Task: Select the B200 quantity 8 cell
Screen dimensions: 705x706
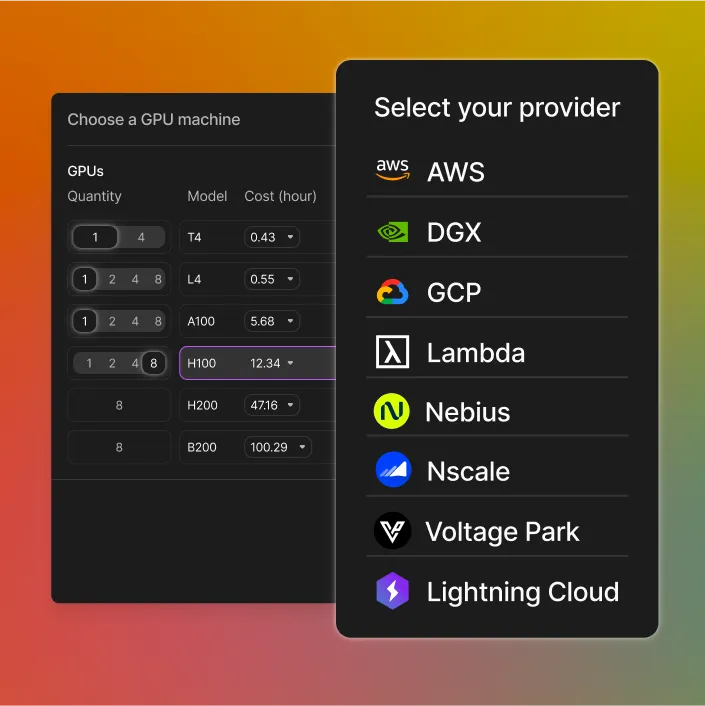Action: (119, 447)
